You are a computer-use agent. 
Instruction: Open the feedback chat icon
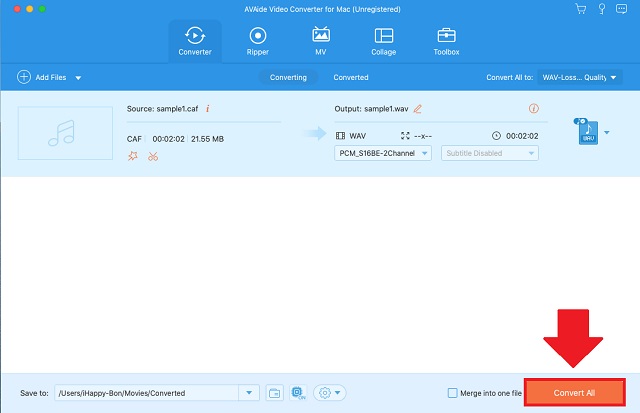coord(621,9)
